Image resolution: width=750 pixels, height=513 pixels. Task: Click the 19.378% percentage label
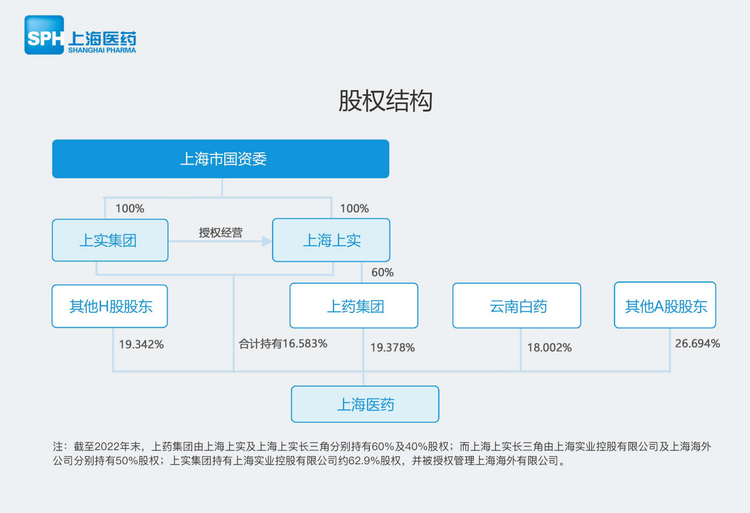392,348
